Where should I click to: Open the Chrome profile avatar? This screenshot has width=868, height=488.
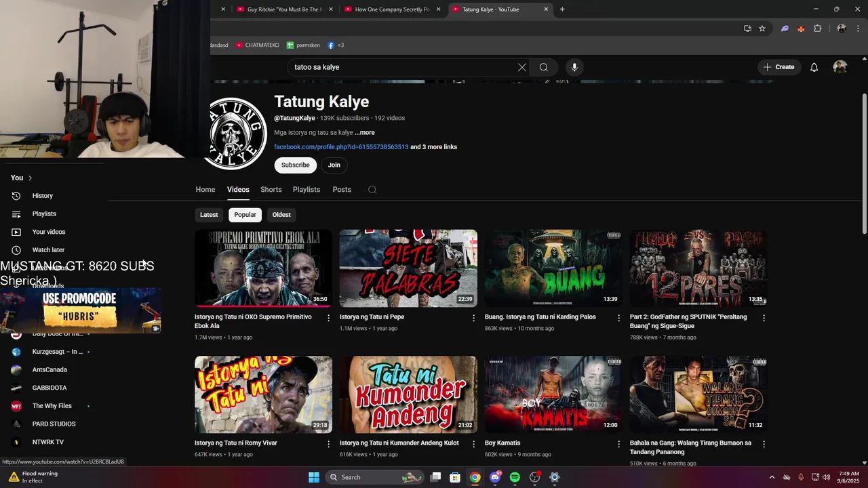click(842, 28)
